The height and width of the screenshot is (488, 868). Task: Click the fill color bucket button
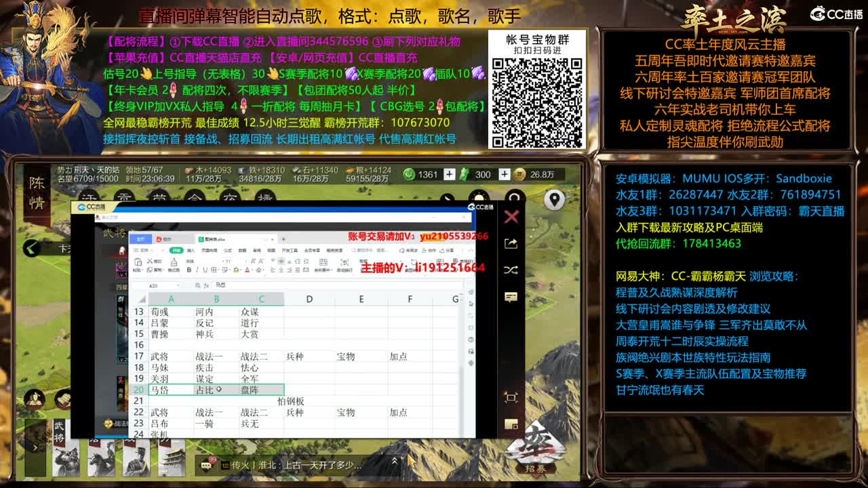(236, 270)
